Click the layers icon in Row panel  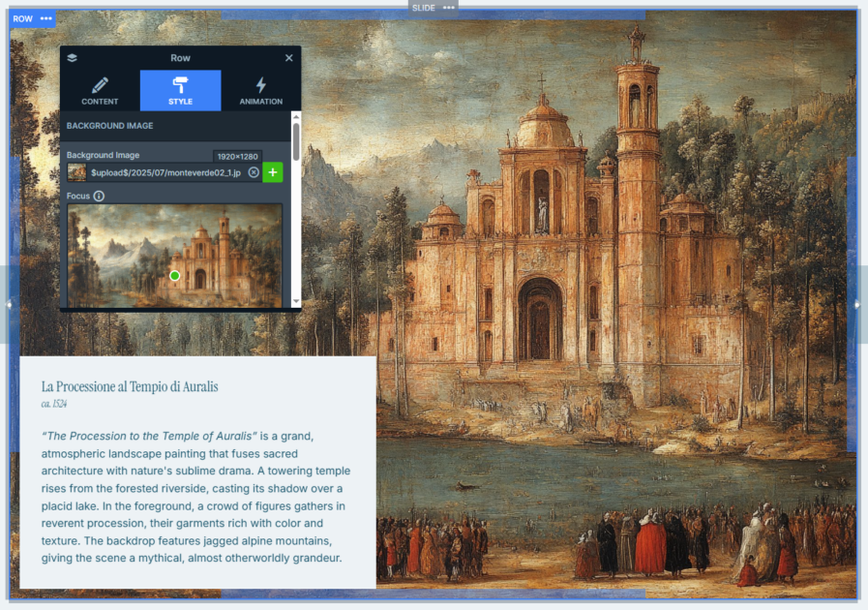click(x=72, y=58)
